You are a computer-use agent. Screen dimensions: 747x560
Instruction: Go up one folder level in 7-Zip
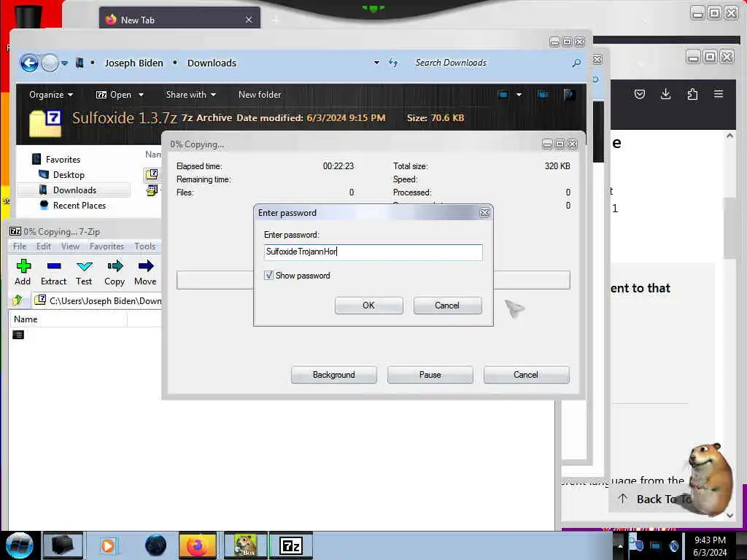click(18, 300)
